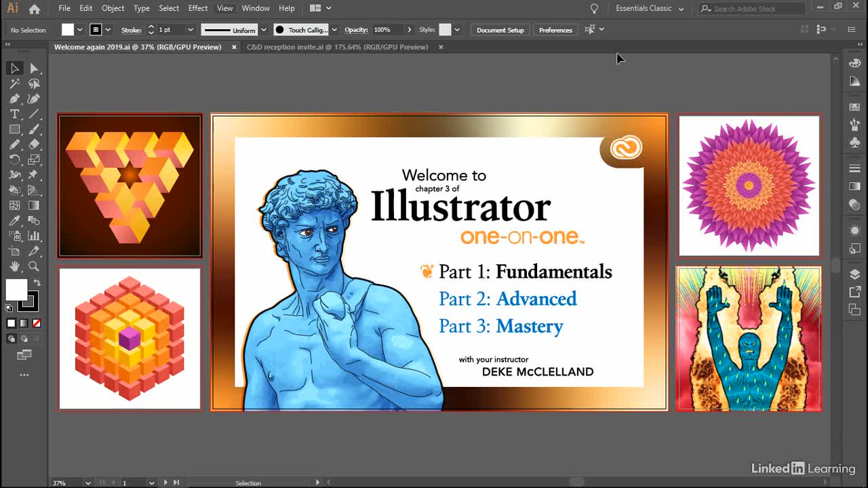The height and width of the screenshot is (488, 868).
Task: Expand the Opacity value arrow
Action: pos(409,30)
